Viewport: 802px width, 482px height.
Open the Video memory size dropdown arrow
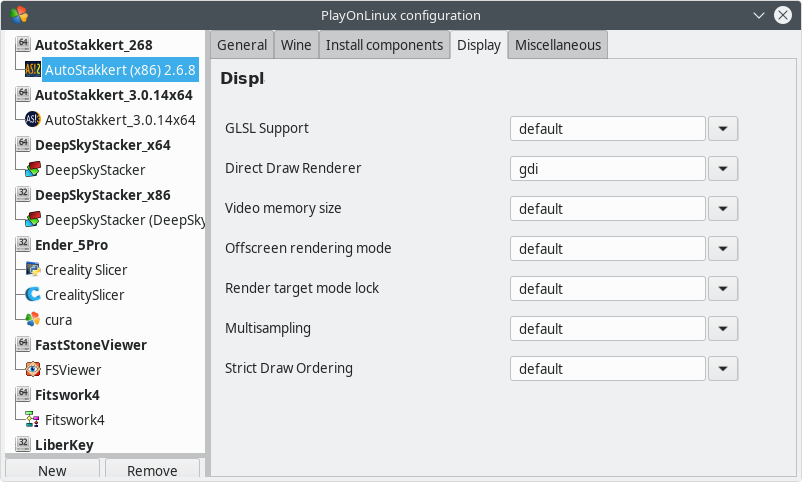coord(723,208)
